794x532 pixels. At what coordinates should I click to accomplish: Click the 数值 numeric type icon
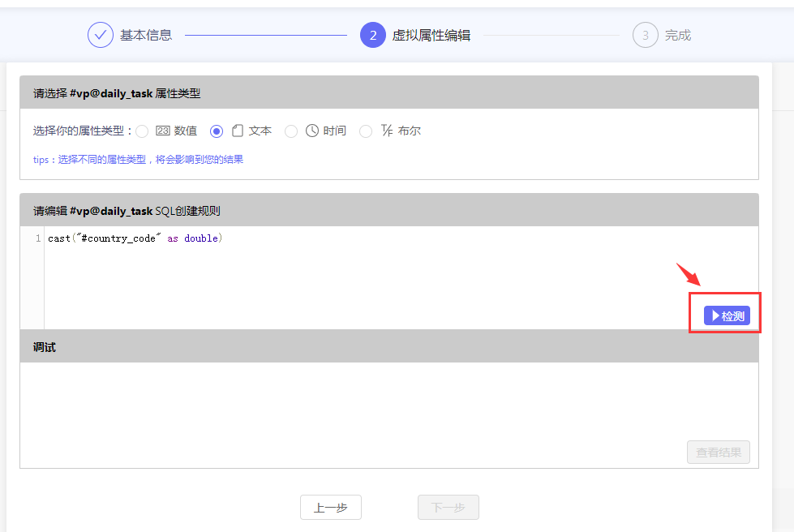tap(162, 131)
